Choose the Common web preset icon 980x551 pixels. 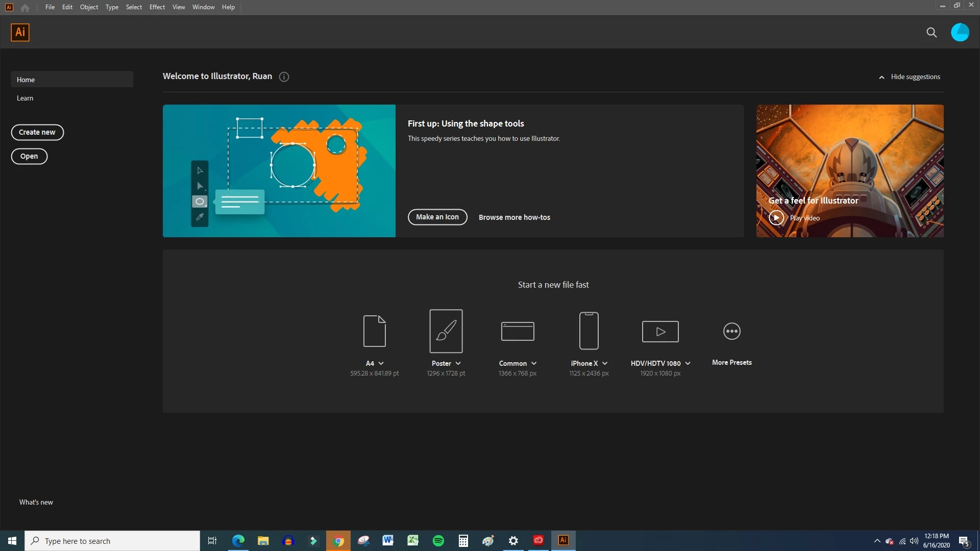[x=518, y=331]
